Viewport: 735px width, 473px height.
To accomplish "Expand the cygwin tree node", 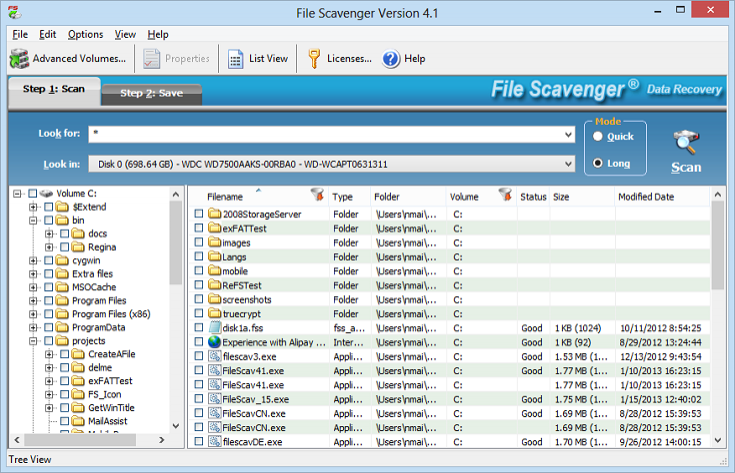I will 33,260.
